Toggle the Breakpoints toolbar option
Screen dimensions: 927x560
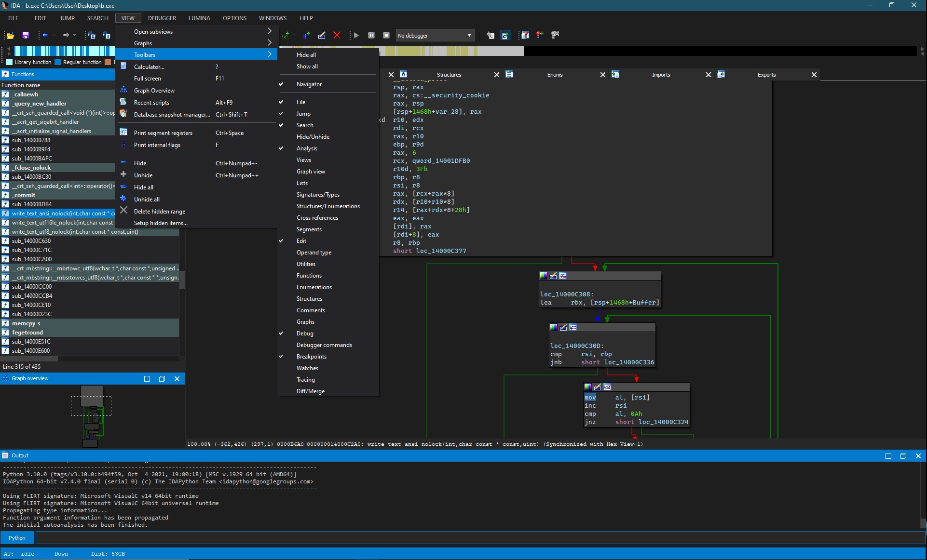[311, 357]
